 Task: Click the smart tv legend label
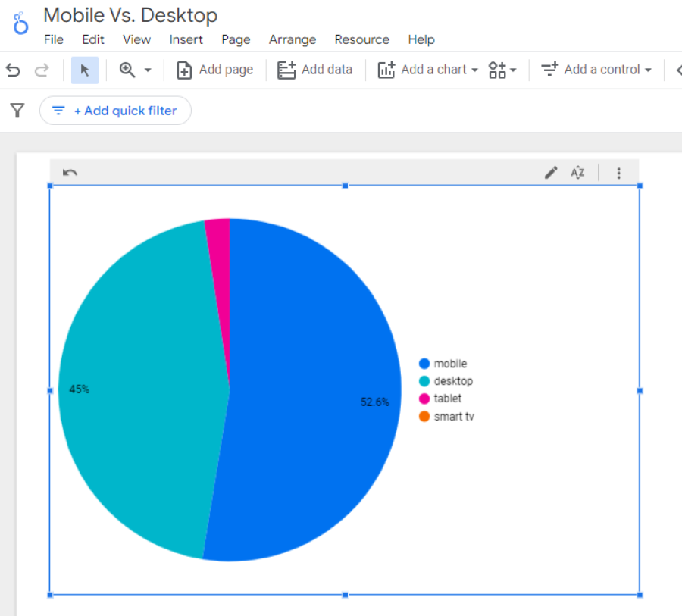click(454, 416)
